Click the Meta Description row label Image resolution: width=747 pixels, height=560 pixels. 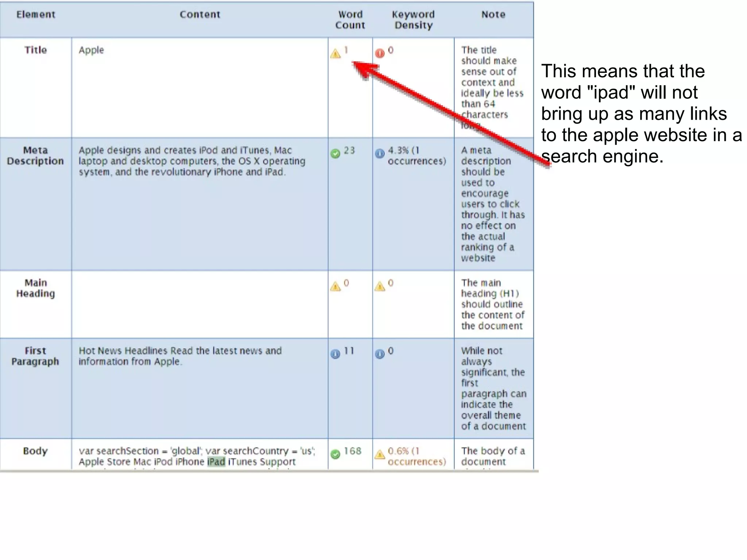[x=35, y=156]
